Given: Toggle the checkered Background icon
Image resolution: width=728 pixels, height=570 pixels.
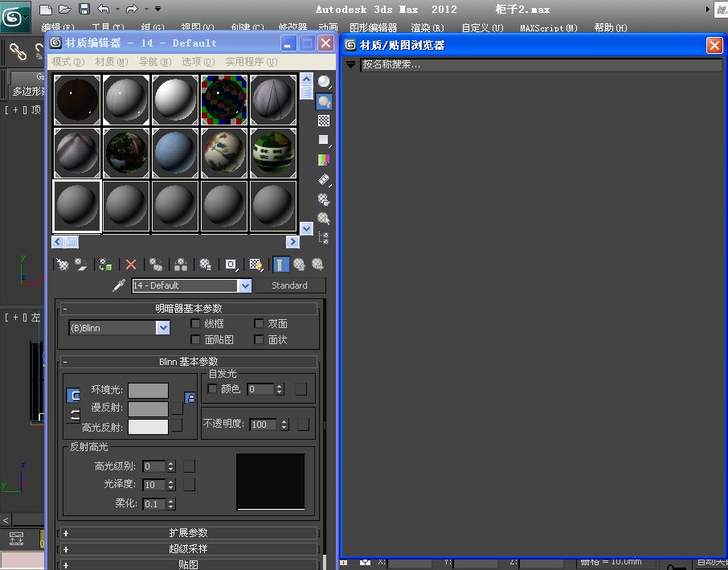Looking at the screenshot, I should pos(324,121).
